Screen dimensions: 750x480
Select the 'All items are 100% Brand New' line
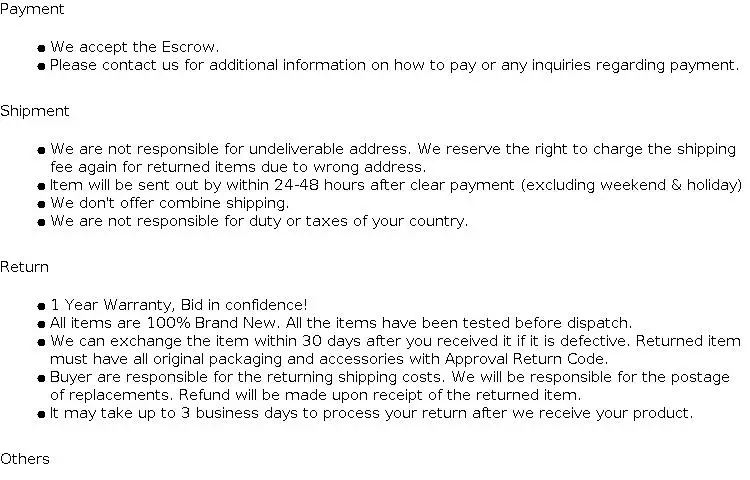pos(341,323)
